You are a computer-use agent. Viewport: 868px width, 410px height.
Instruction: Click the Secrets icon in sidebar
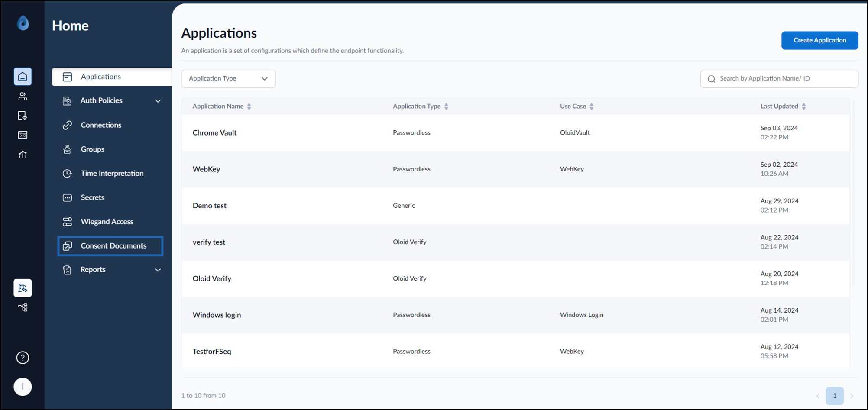[x=67, y=197]
